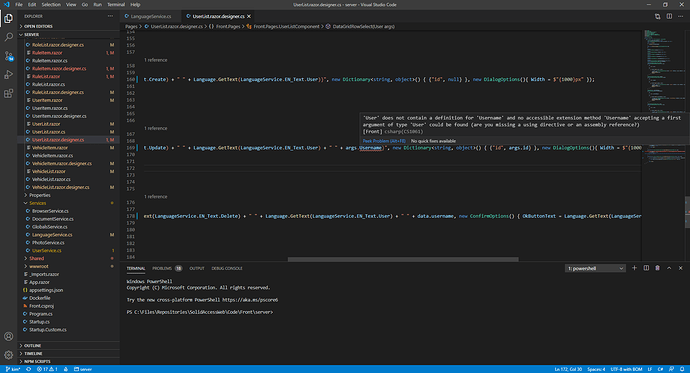Viewport: 690px width, 373px height.
Task: Open the Extensions view
Action: click(x=8, y=94)
